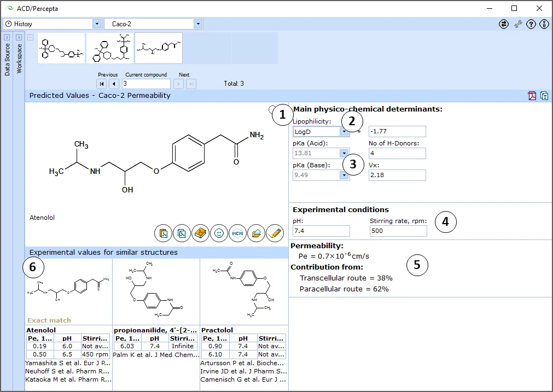Open the structure dictionary book icon

pos(200,233)
